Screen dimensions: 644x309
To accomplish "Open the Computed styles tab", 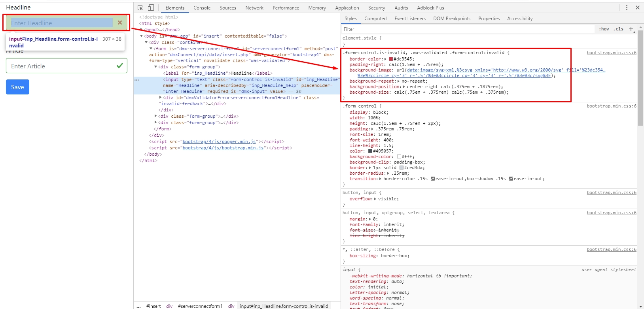I will click(x=375, y=19).
